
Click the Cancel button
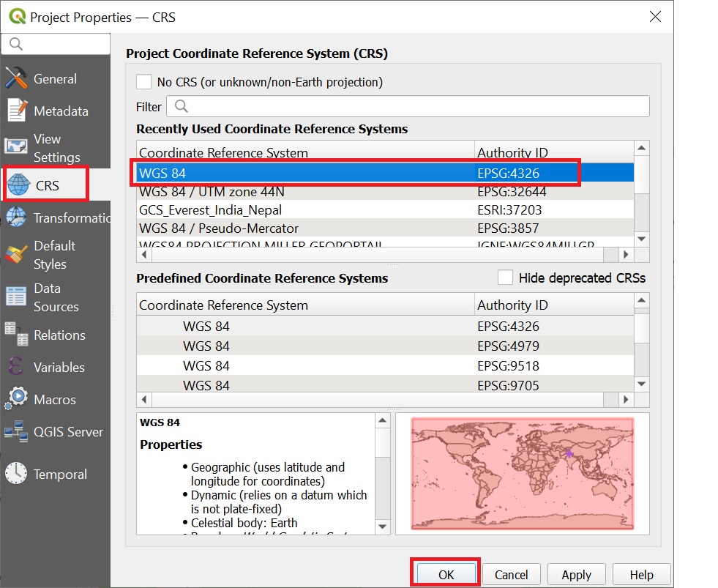pos(511,574)
